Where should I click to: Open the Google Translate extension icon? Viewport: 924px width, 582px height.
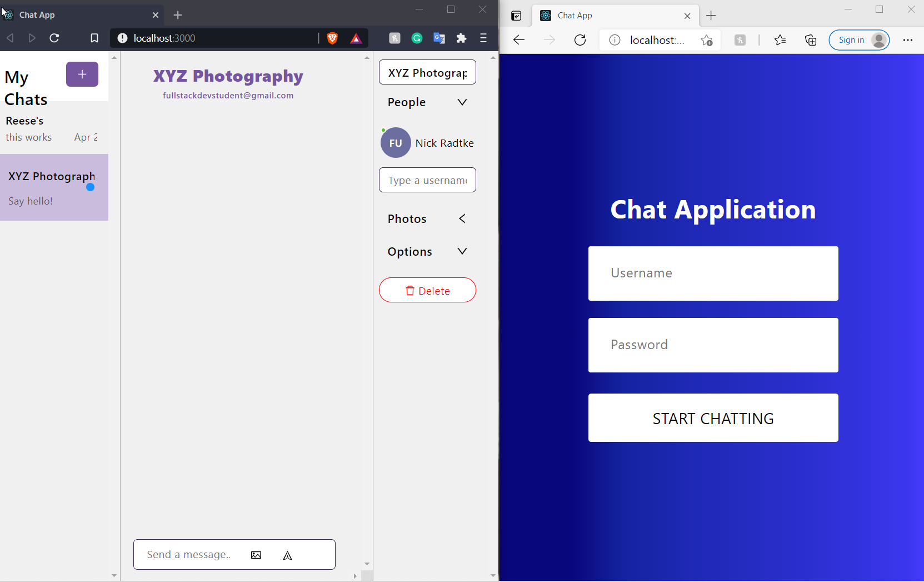[440, 38]
